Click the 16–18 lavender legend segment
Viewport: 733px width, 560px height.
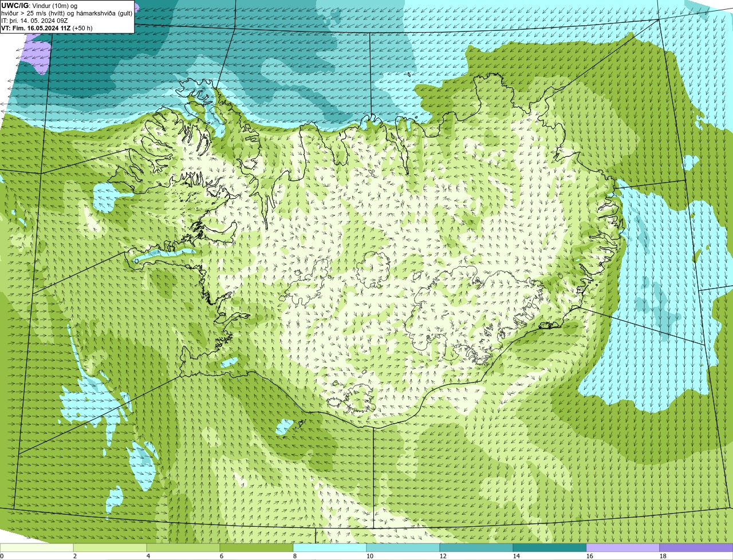pos(623,547)
